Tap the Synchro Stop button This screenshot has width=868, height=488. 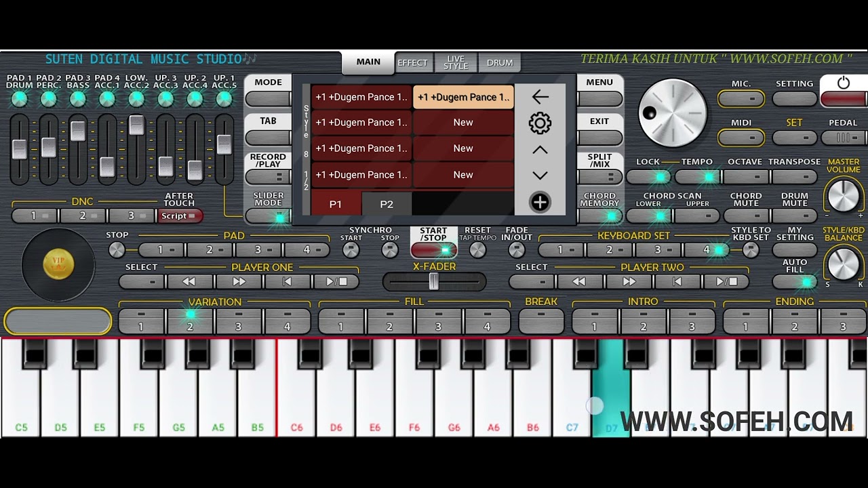[x=390, y=250]
